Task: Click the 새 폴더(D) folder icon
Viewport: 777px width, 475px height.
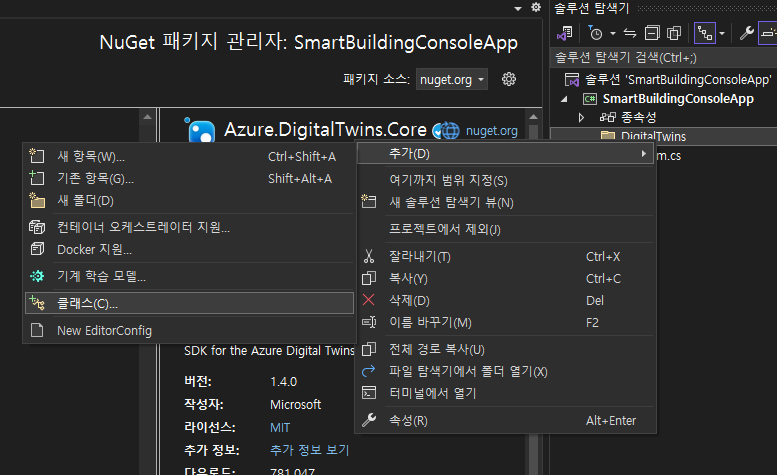Action: pos(37,200)
